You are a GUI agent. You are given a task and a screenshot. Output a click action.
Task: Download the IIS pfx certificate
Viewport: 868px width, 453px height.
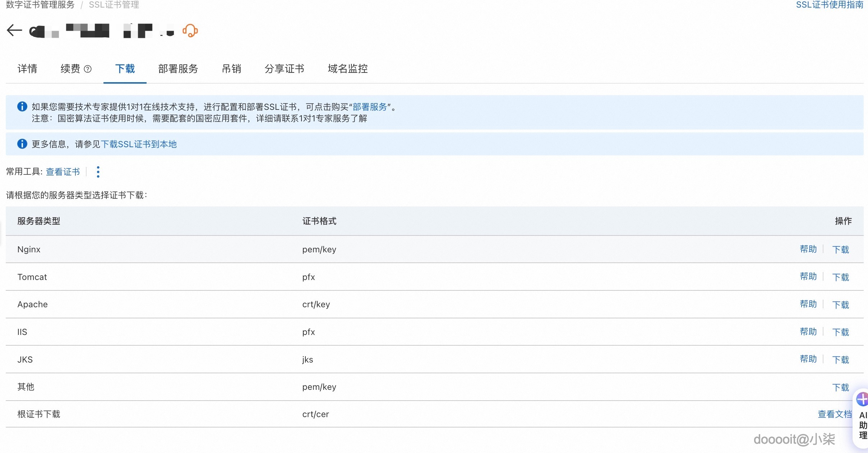point(841,332)
